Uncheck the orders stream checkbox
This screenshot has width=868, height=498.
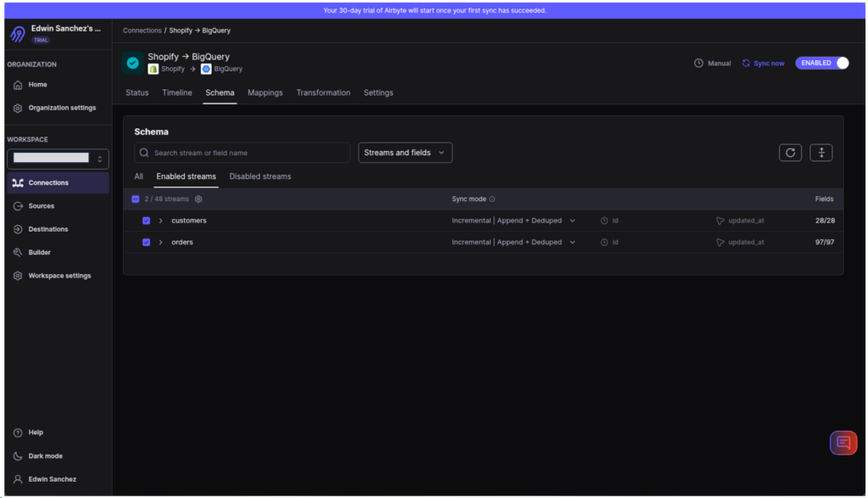point(146,242)
